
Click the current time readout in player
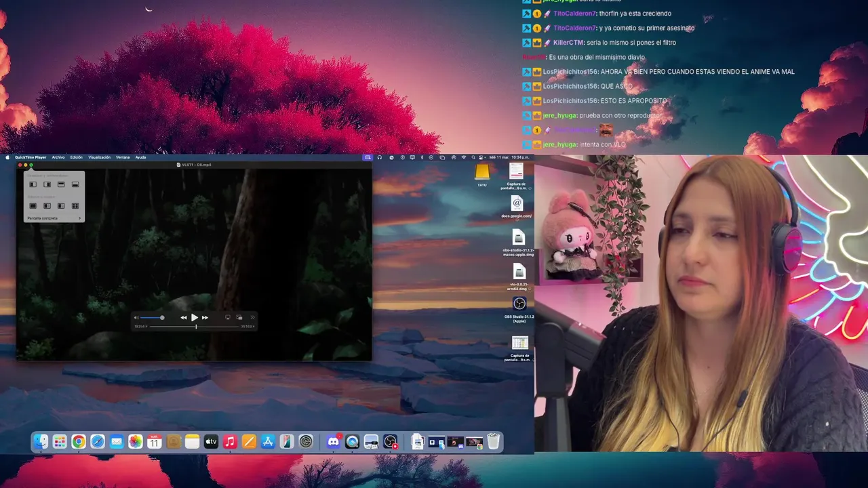point(140,327)
